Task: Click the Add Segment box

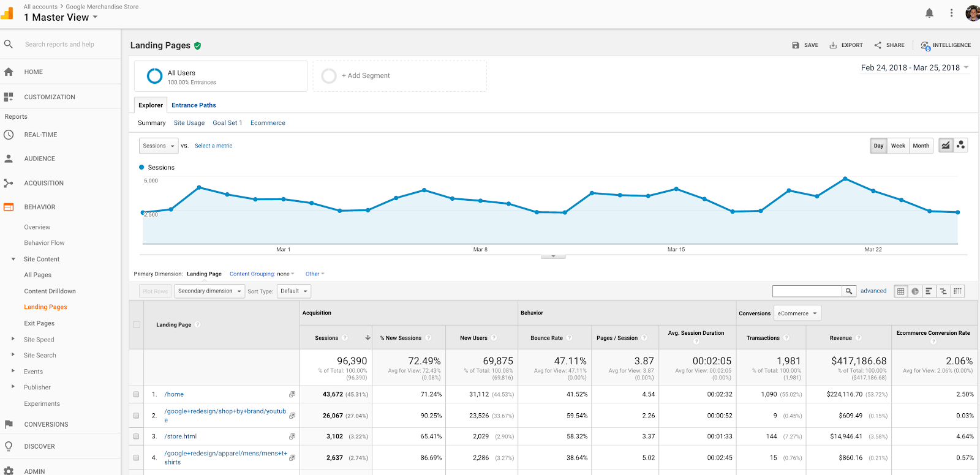Action: pos(400,76)
